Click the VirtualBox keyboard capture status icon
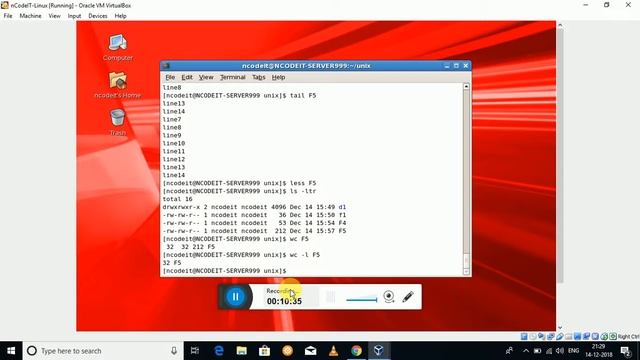This screenshot has width=640, height=360. pyautogui.click(x=613, y=336)
